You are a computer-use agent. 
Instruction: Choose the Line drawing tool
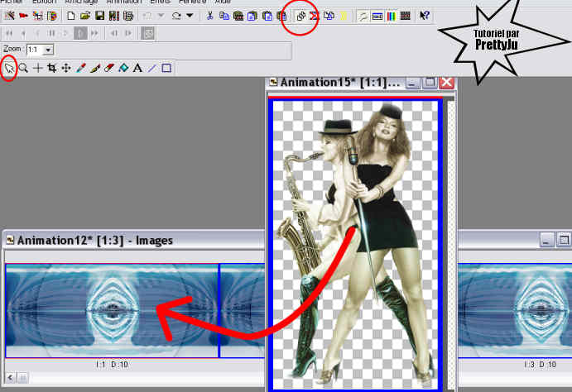click(x=151, y=69)
